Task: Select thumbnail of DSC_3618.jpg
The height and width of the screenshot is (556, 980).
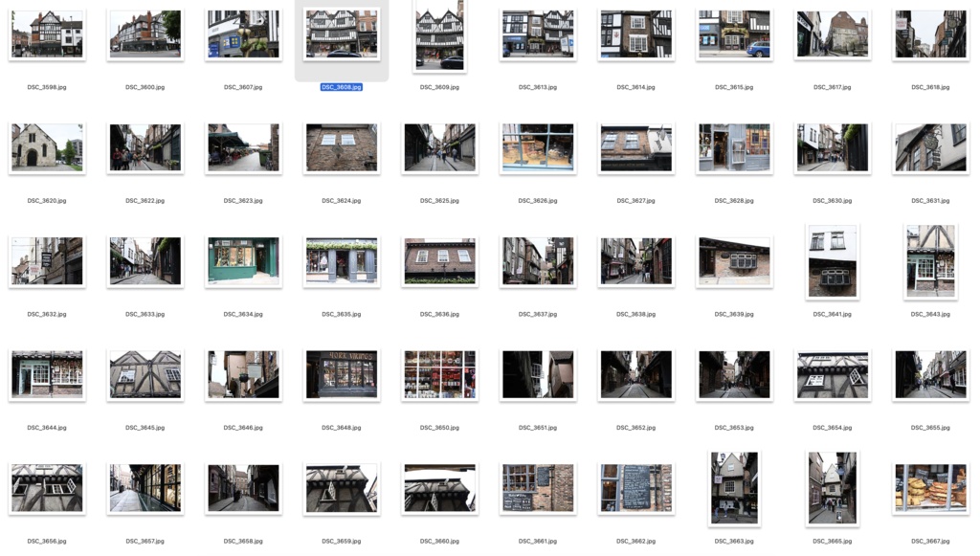Action: pos(930,34)
